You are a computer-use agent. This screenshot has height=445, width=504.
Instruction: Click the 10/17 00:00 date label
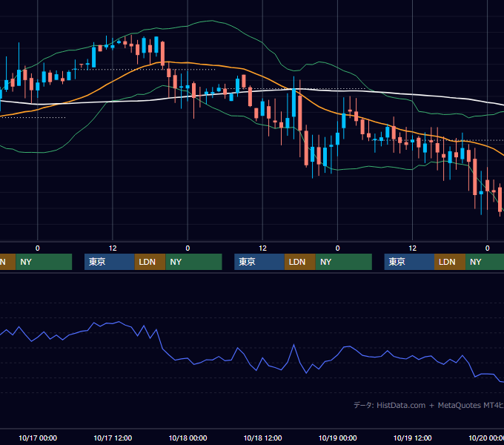(38, 438)
